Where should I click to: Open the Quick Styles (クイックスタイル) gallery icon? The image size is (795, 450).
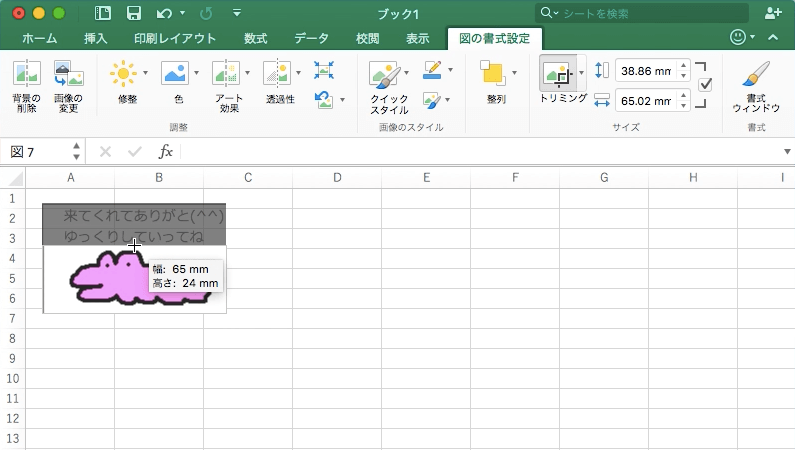click(385, 74)
